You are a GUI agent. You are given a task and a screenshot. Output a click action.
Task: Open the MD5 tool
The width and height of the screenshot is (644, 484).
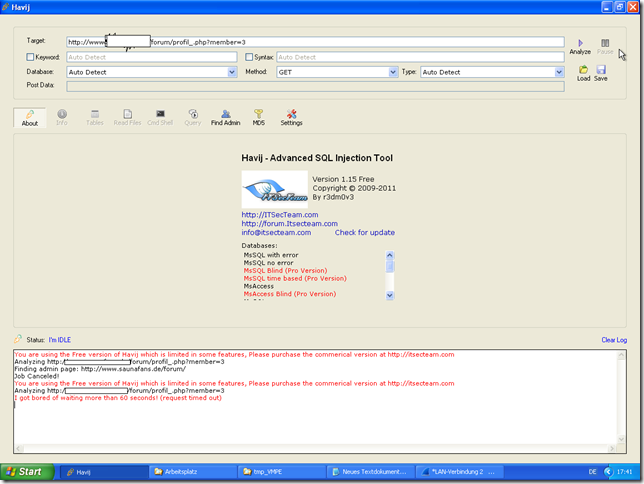[258, 118]
